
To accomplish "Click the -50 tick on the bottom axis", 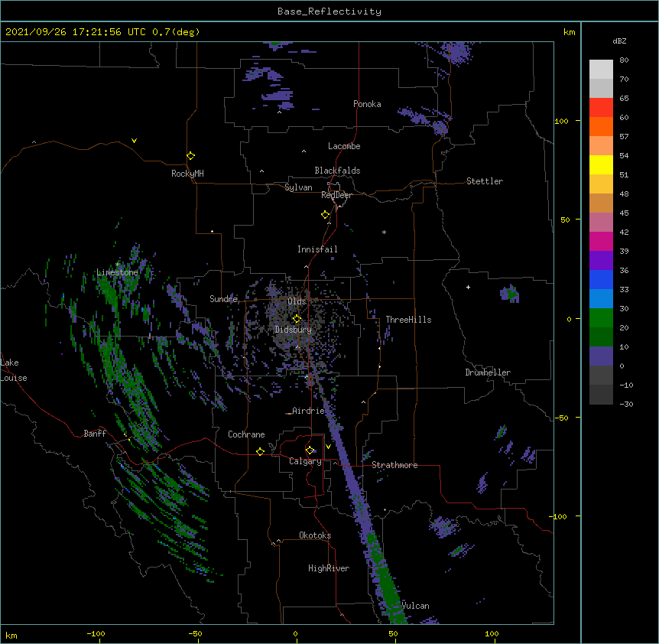I will tap(195, 633).
